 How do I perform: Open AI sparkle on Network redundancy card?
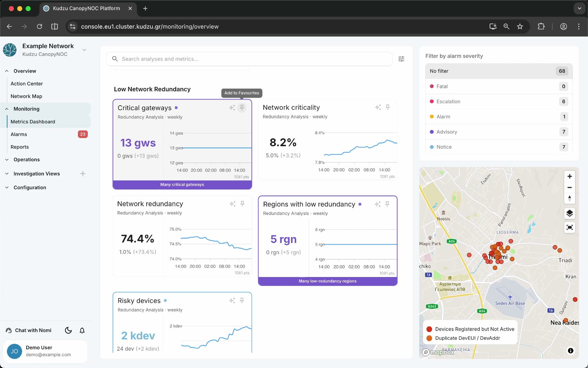click(x=232, y=204)
